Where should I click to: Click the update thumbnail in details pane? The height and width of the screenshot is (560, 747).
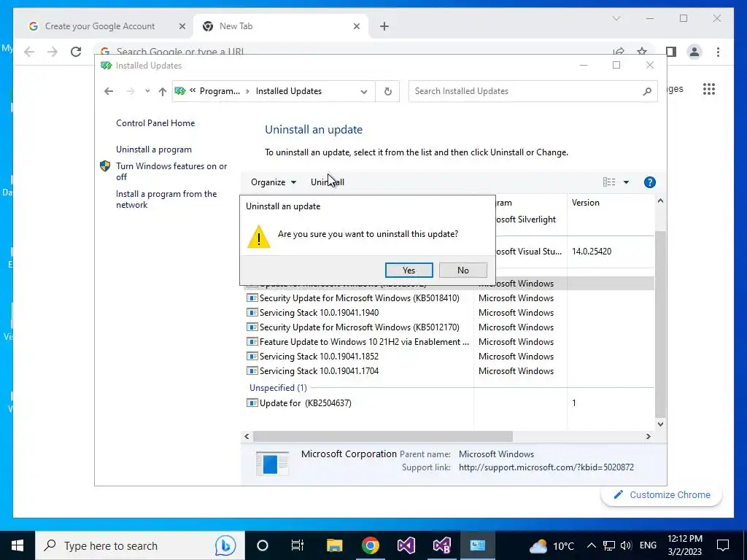(x=272, y=463)
